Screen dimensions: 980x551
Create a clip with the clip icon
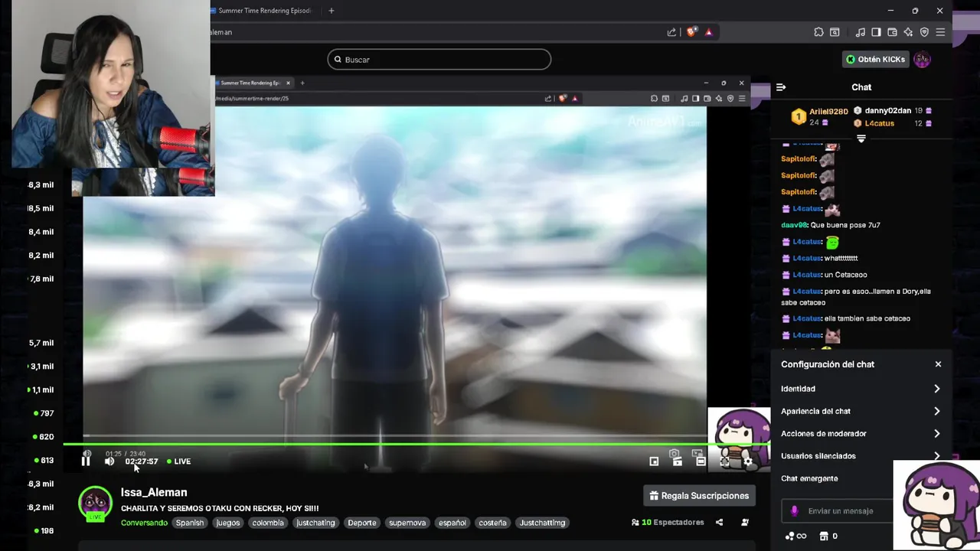point(677,461)
